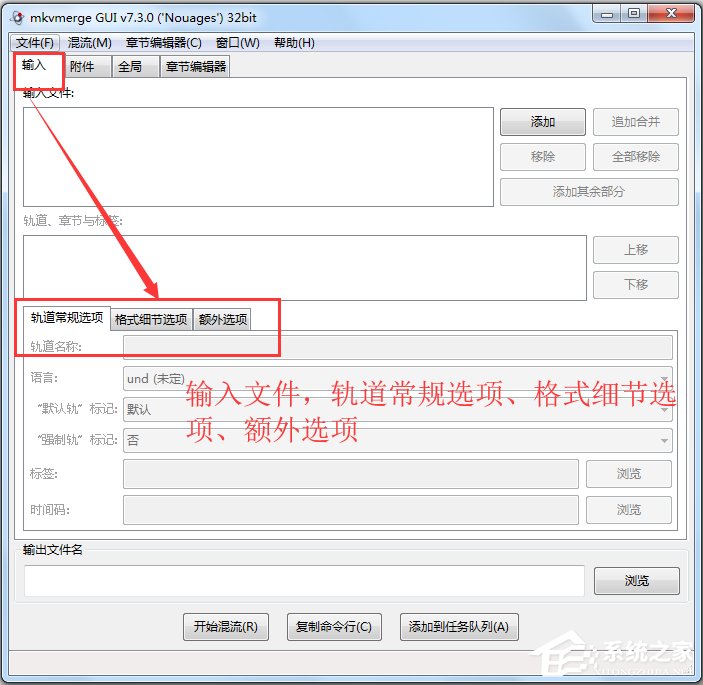This screenshot has height=685, width=703.
Task: Click the 添加 button to add file
Action: (542, 122)
